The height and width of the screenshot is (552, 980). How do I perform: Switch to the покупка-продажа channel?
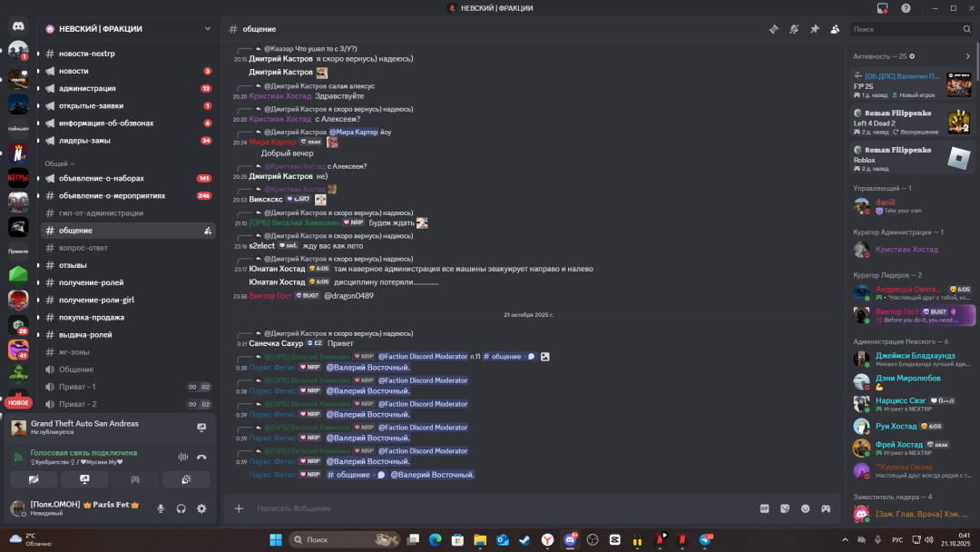(91, 318)
